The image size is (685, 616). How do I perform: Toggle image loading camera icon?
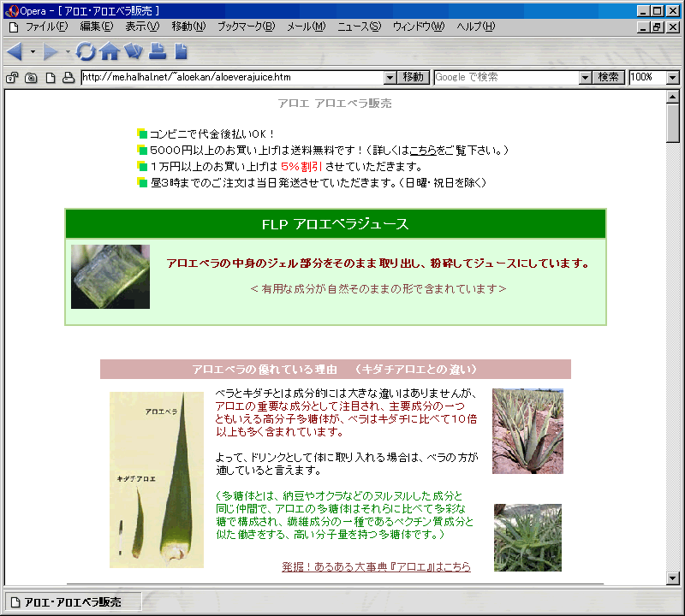coord(31,78)
